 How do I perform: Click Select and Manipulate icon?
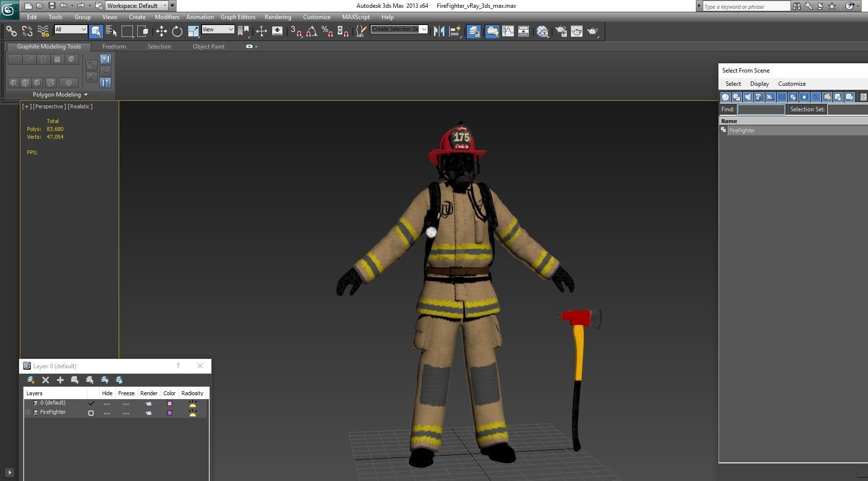pyautogui.click(x=261, y=31)
